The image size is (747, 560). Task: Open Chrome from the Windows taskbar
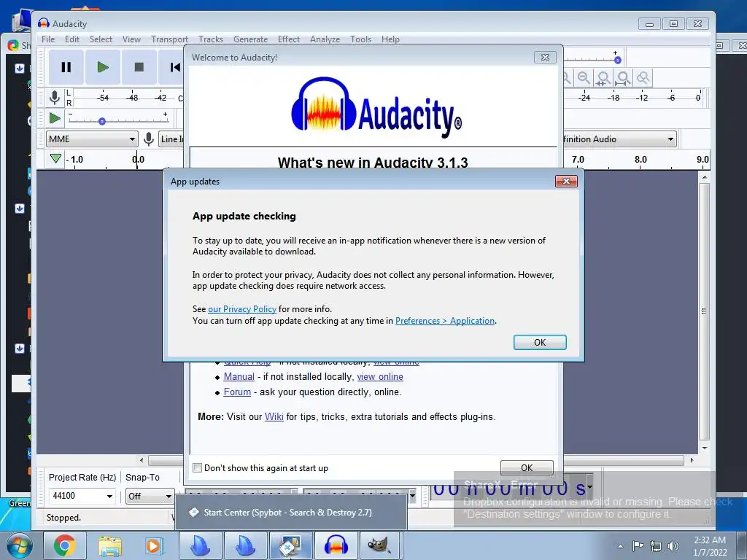[64, 545]
